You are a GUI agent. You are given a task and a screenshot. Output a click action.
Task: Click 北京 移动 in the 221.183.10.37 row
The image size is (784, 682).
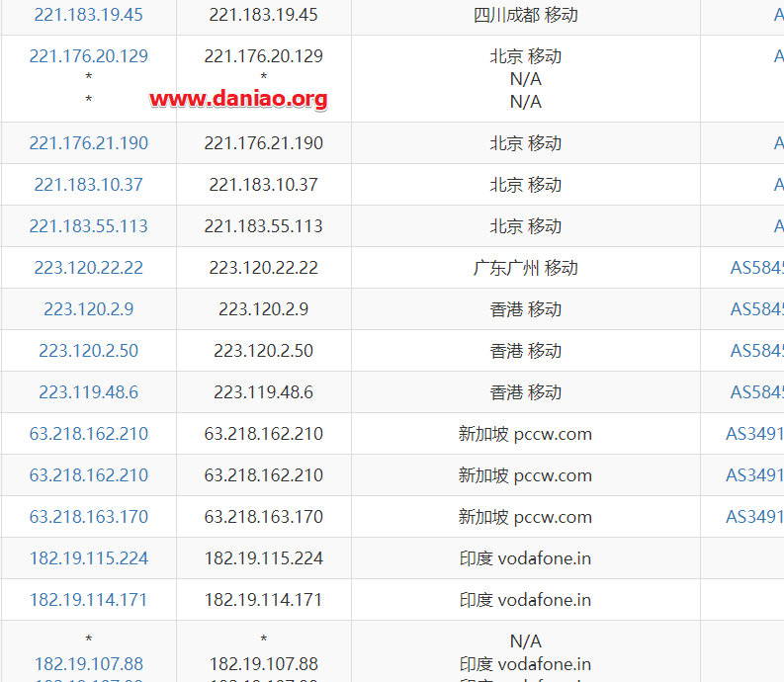[x=526, y=185]
